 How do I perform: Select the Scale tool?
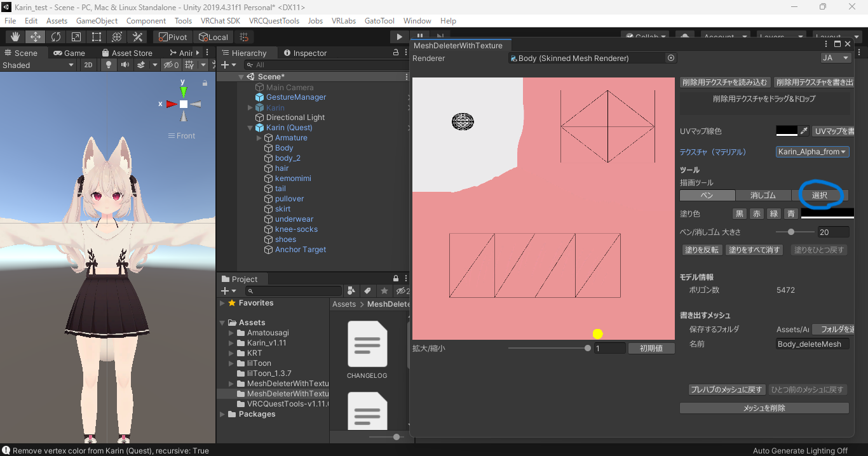click(76, 37)
